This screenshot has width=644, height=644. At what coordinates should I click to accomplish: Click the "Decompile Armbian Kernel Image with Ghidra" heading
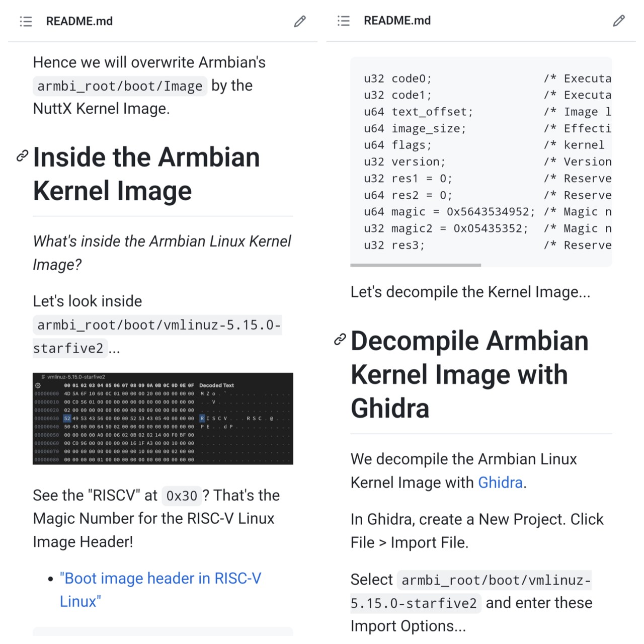coord(469,374)
